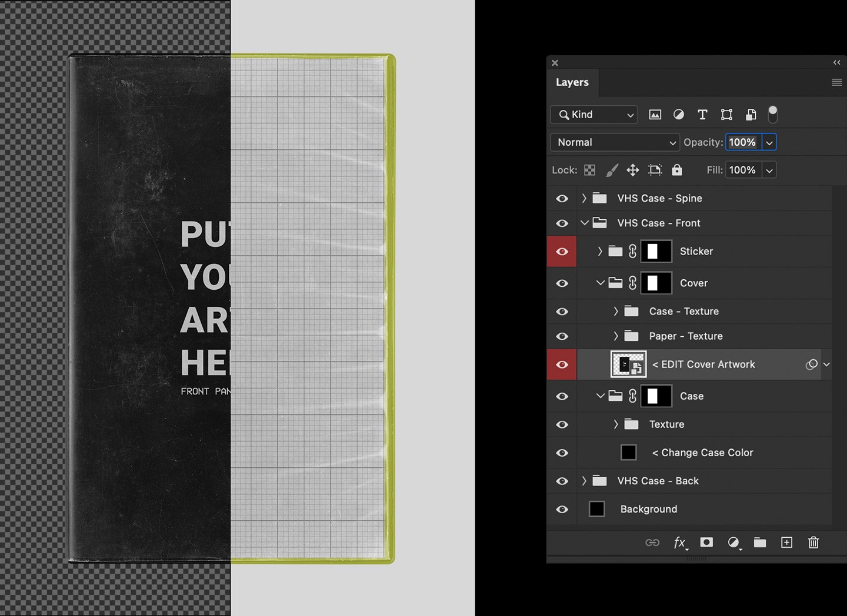Image resolution: width=847 pixels, height=616 pixels.
Task: Collapse the VHS Case - Front group
Action: pyautogui.click(x=585, y=223)
